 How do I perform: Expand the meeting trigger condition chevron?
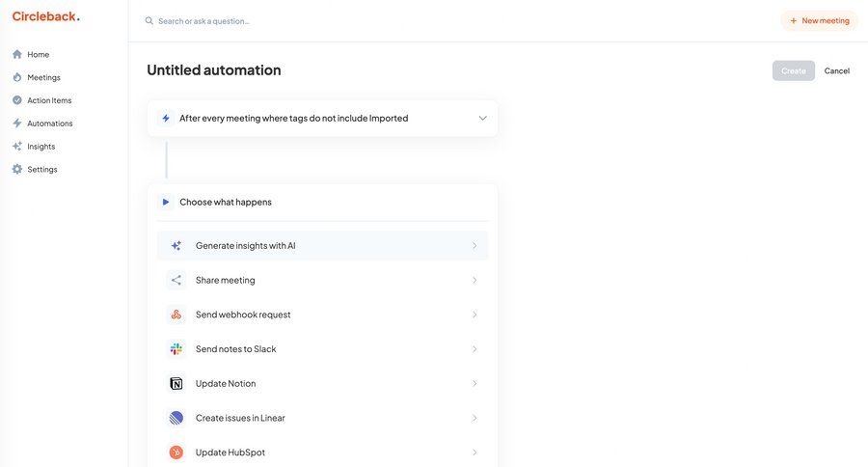(482, 119)
